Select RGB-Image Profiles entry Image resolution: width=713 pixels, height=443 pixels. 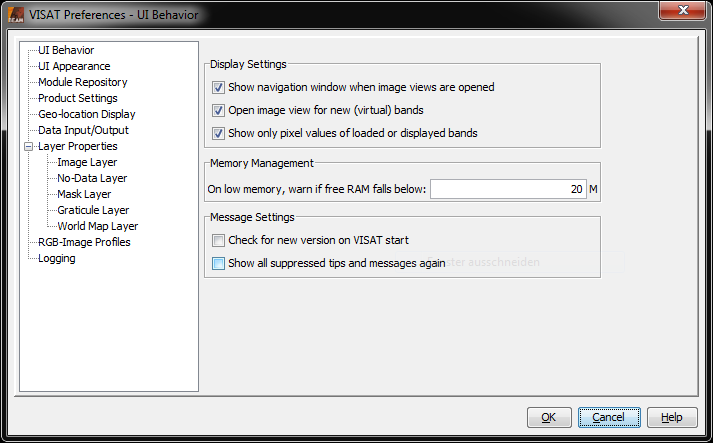coord(84,242)
